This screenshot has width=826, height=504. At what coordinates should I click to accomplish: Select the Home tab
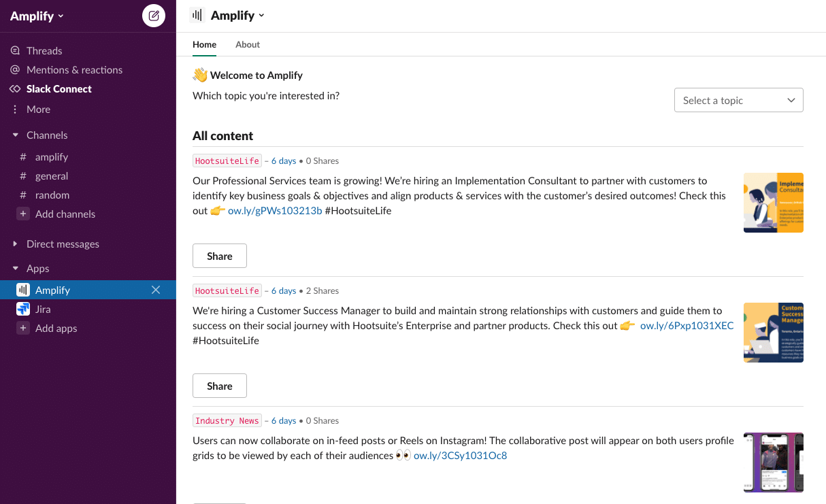(x=204, y=45)
